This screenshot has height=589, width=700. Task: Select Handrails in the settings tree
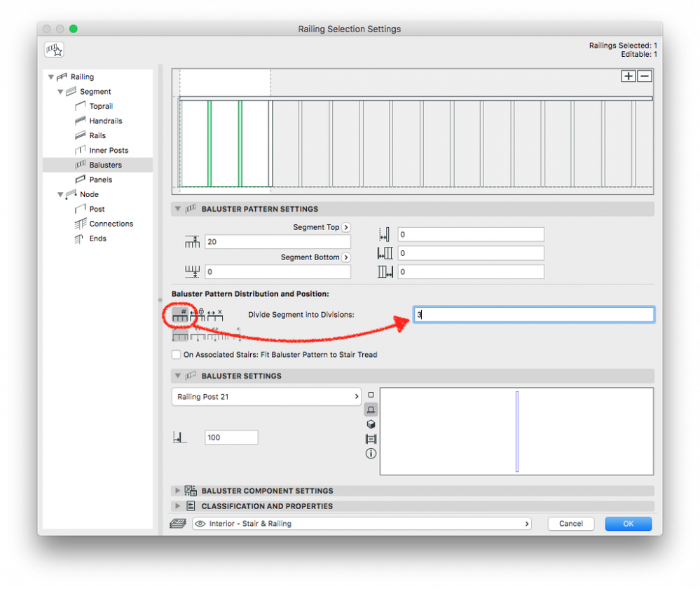tap(105, 121)
